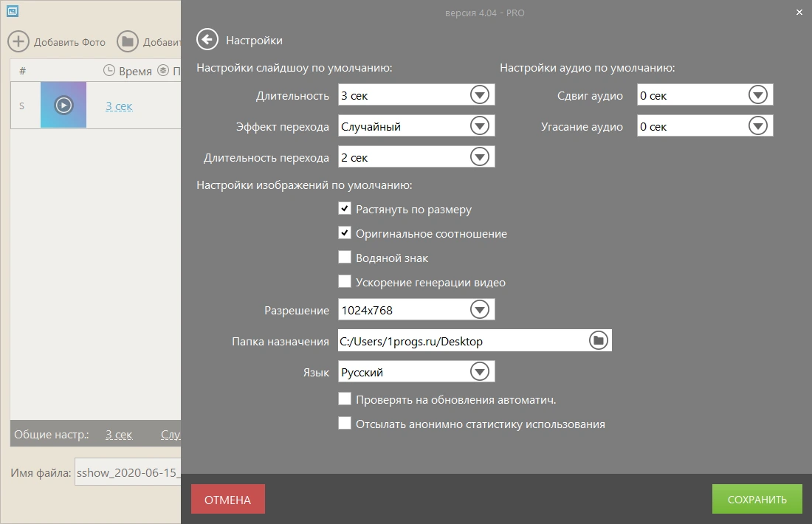This screenshot has height=524, width=812.
Task: Click the add folder icon in toolbar
Action: pyautogui.click(x=128, y=41)
